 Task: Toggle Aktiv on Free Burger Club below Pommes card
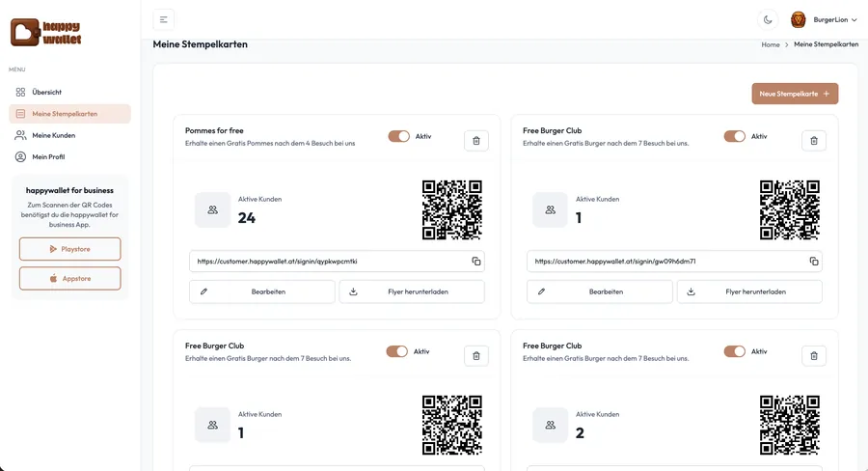tap(397, 351)
